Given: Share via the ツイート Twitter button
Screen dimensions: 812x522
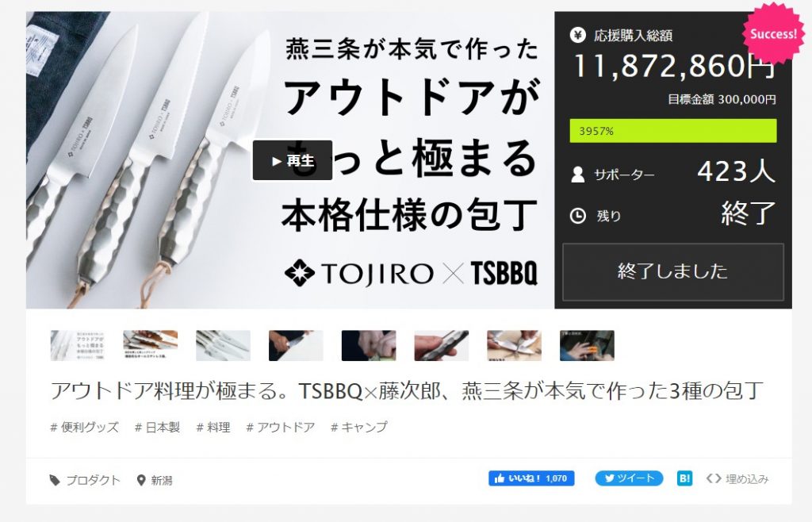Looking at the screenshot, I should coord(629,478).
